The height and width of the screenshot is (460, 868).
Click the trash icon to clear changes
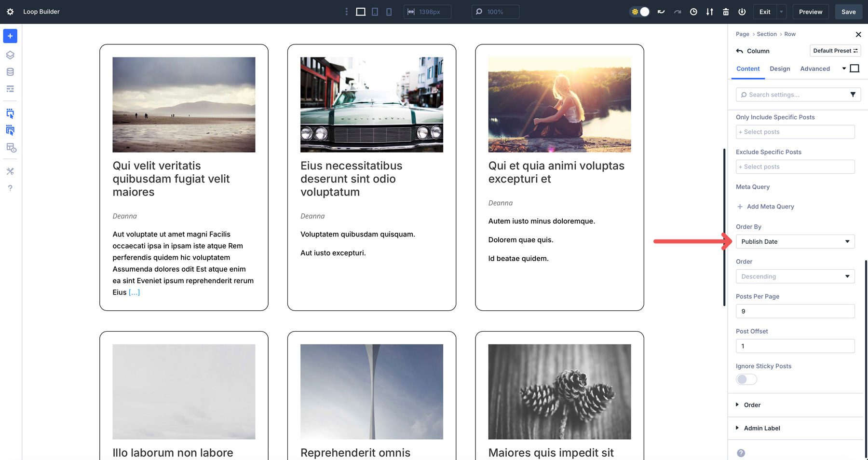point(726,11)
